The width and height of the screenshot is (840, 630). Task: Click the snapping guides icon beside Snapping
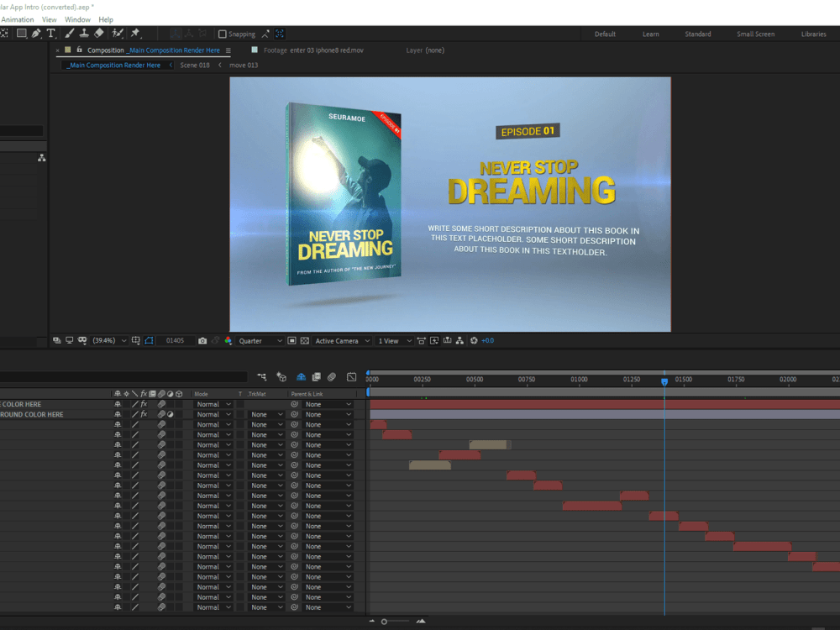265,34
